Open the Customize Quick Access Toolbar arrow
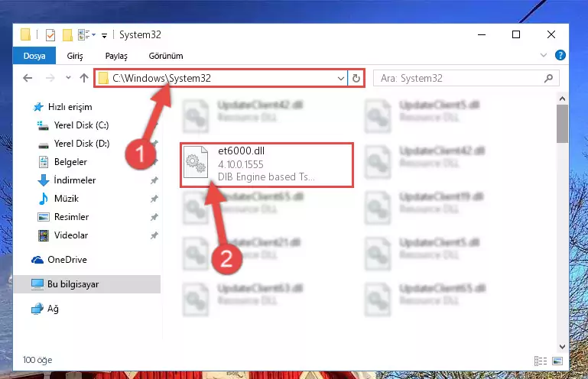 click(104, 36)
